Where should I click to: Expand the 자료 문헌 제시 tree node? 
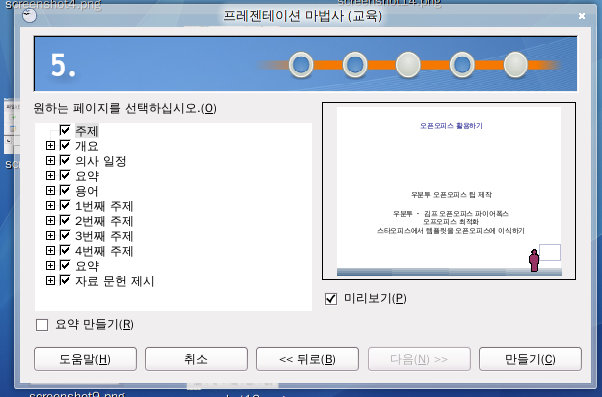[x=50, y=281]
